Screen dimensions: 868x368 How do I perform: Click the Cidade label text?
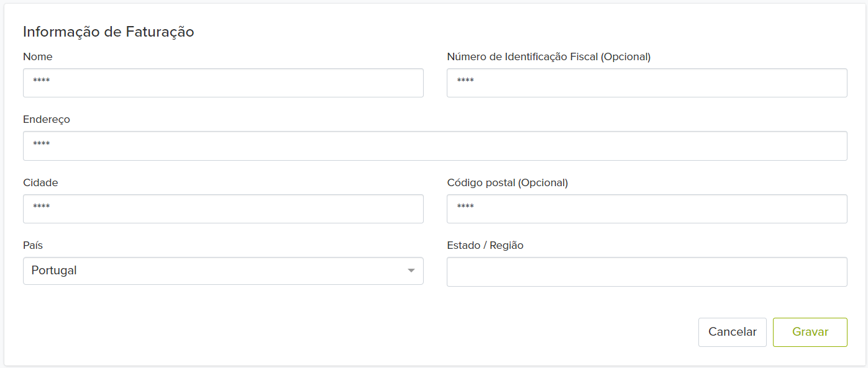click(40, 182)
